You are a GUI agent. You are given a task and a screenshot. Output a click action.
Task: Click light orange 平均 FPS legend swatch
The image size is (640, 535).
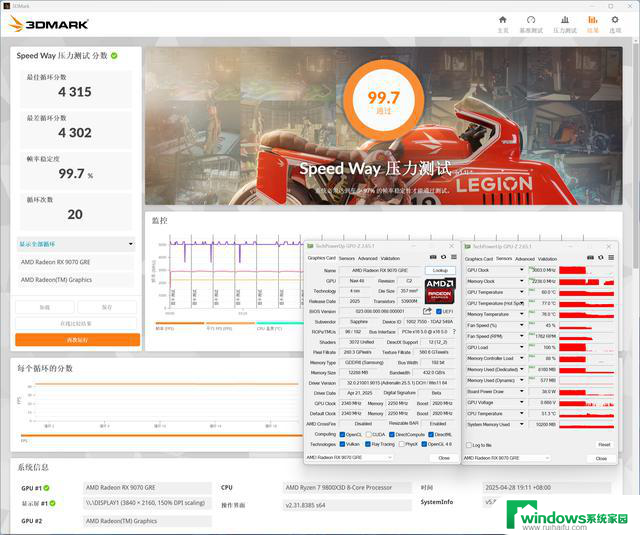pos(230,323)
